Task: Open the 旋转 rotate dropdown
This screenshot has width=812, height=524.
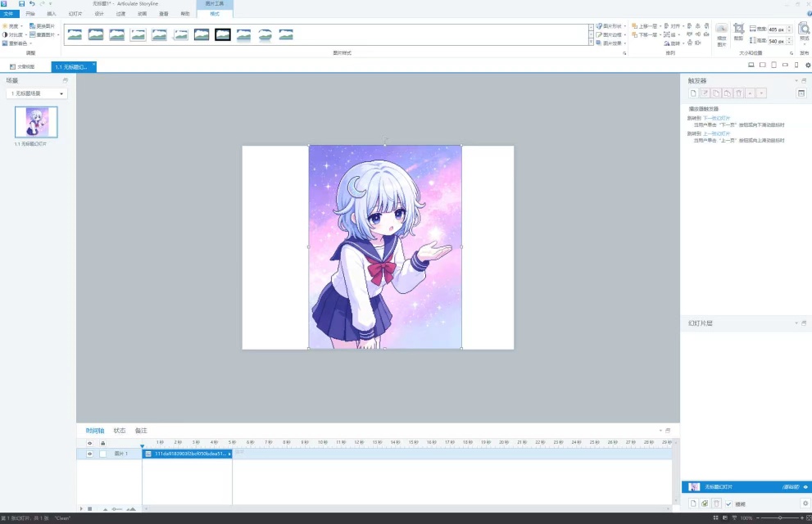Action: 674,43
